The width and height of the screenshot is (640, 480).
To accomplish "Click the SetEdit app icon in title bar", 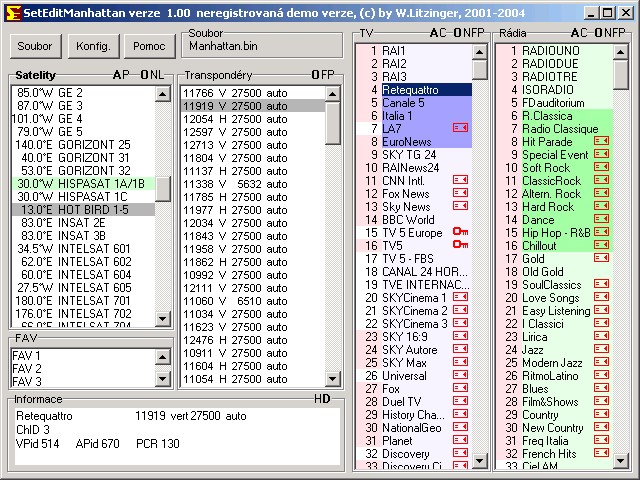I will click(x=12, y=13).
